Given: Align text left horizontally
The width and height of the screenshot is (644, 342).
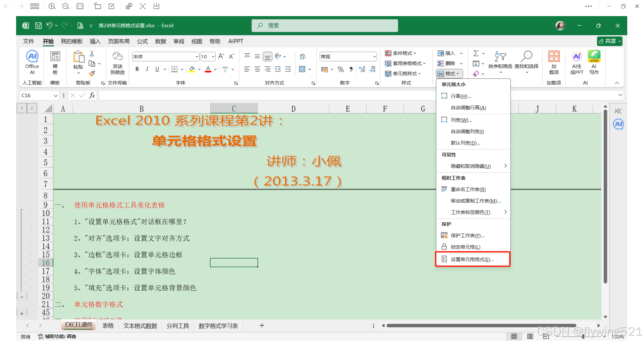Looking at the screenshot, I should point(247,69).
